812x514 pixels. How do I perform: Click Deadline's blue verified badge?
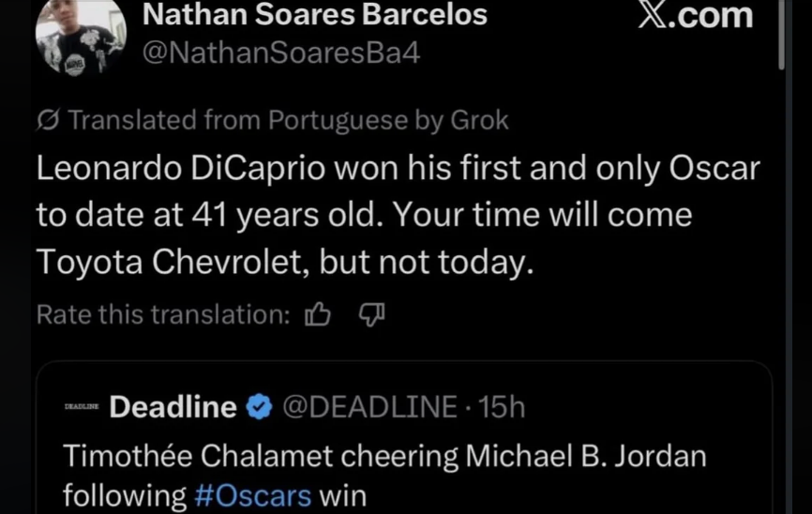coord(258,407)
